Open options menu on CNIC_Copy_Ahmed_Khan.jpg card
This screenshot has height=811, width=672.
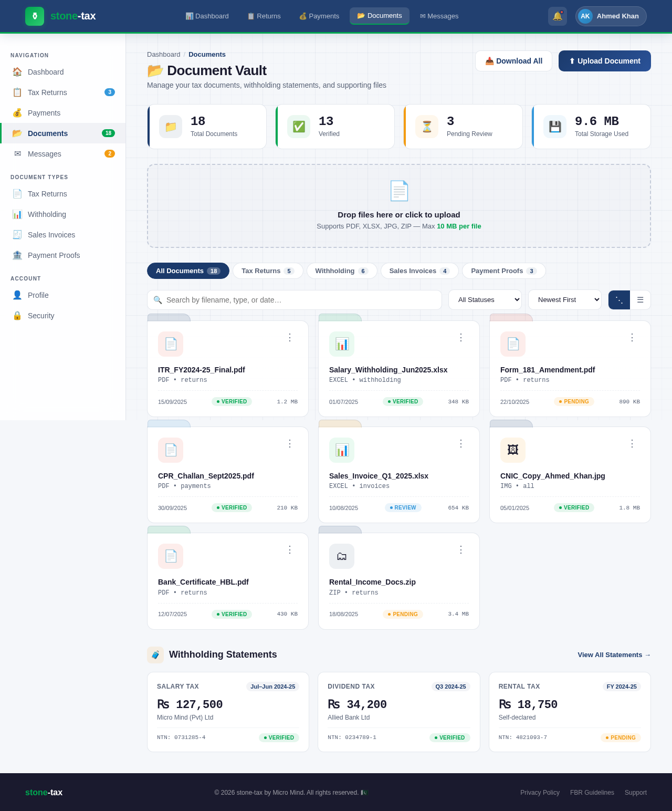(632, 444)
